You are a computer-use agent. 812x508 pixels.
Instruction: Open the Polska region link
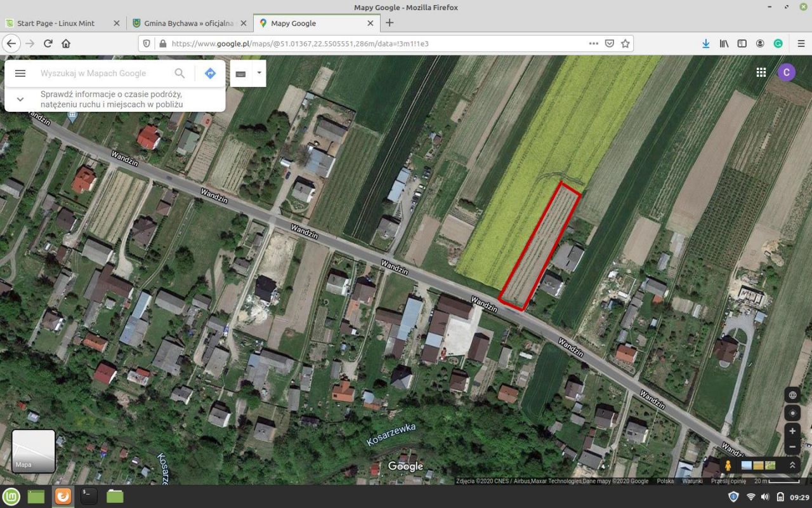[665, 481]
